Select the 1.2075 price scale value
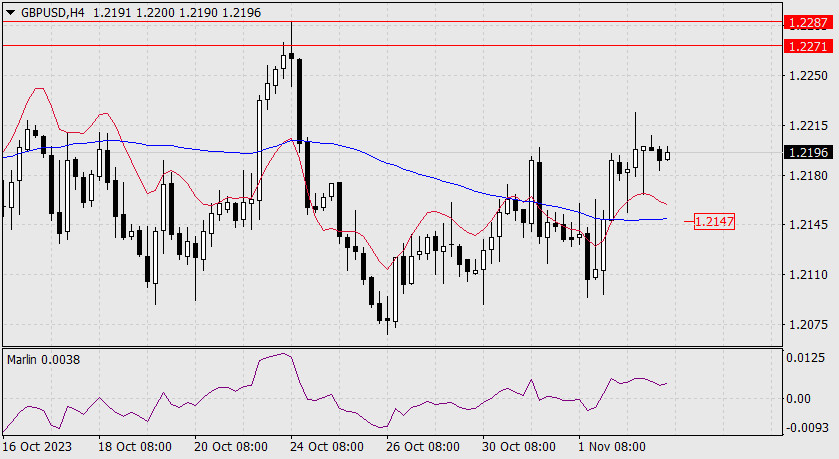Image resolution: width=839 pixels, height=459 pixels. click(809, 324)
